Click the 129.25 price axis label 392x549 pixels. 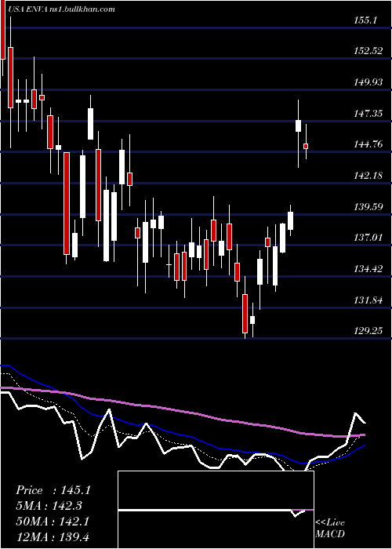pyautogui.click(x=368, y=331)
